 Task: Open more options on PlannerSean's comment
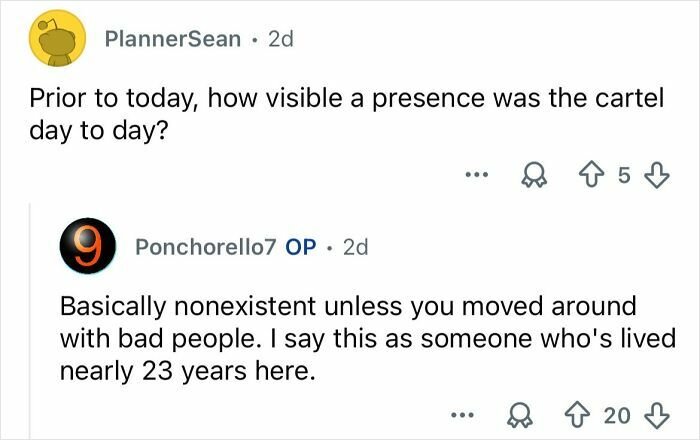pos(478,177)
